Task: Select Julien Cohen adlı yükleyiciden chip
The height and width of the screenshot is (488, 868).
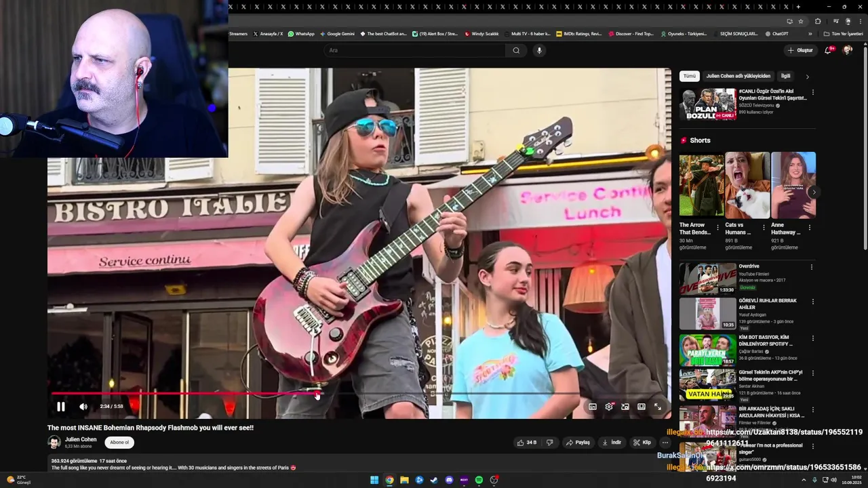Action: pyautogui.click(x=738, y=76)
